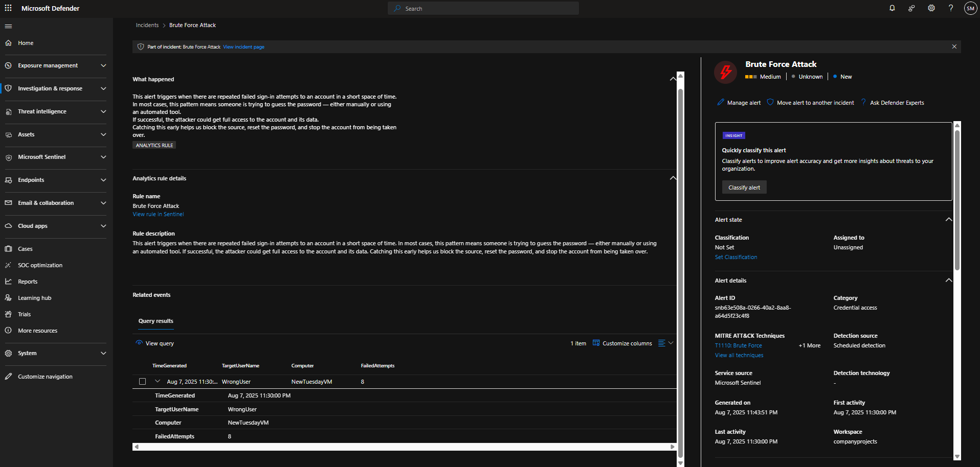
Task: Click the alert details panel scrollbar
Action: coord(957,200)
